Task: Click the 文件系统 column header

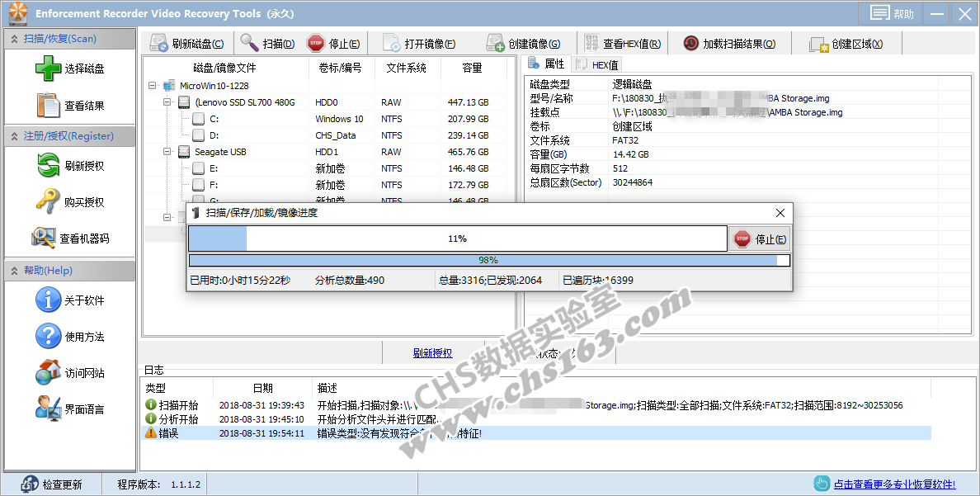Action: (408, 68)
